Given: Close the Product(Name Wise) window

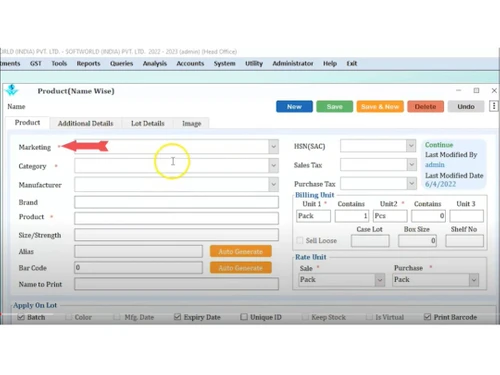Looking at the screenshot, I should [x=494, y=90].
